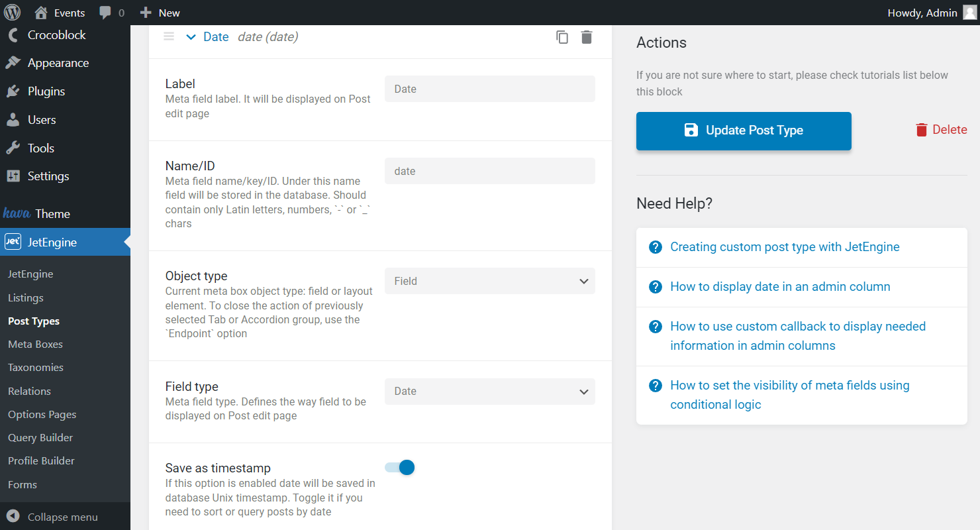
Task: Click the Plugins icon in sidebar
Action: [13, 91]
